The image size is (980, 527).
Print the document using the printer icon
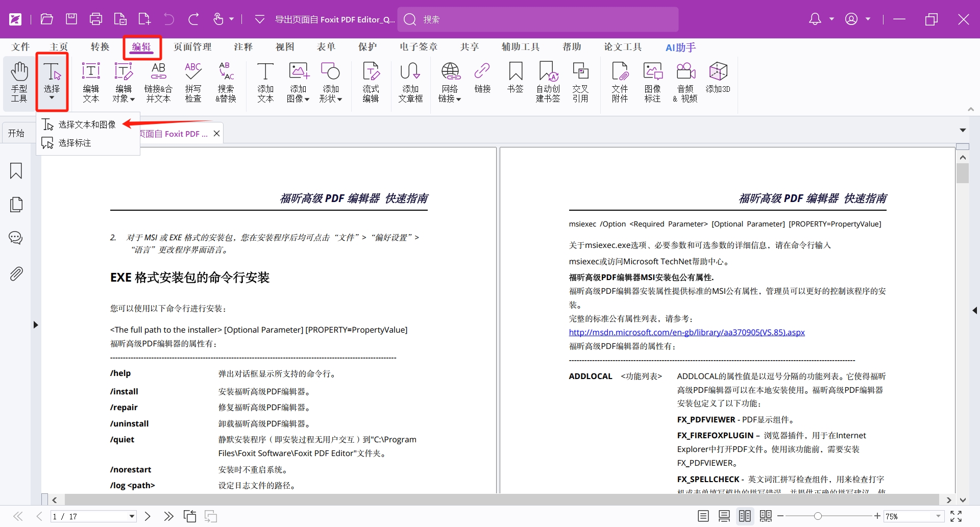96,19
